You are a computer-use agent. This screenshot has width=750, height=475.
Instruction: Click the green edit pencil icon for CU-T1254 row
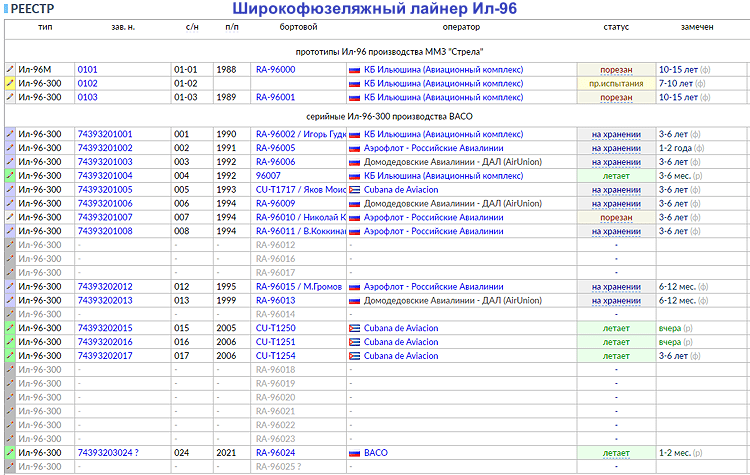click(x=10, y=356)
